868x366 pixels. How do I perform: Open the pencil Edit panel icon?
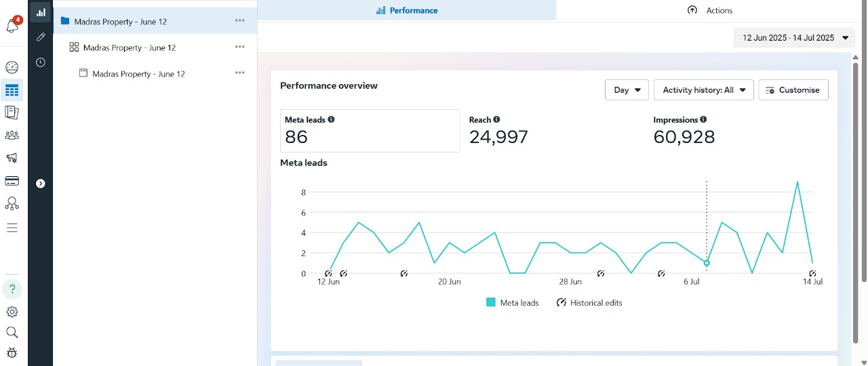(x=41, y=37)
